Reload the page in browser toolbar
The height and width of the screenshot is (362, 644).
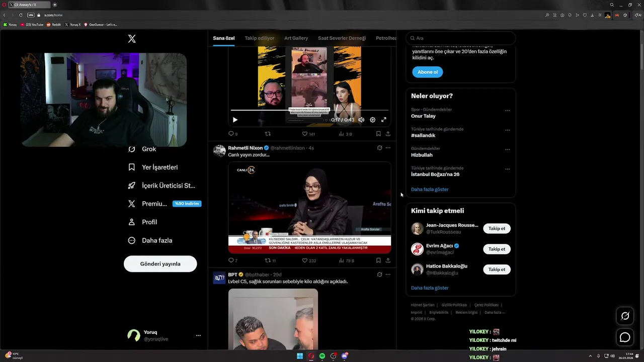click(x=21, y=15)
